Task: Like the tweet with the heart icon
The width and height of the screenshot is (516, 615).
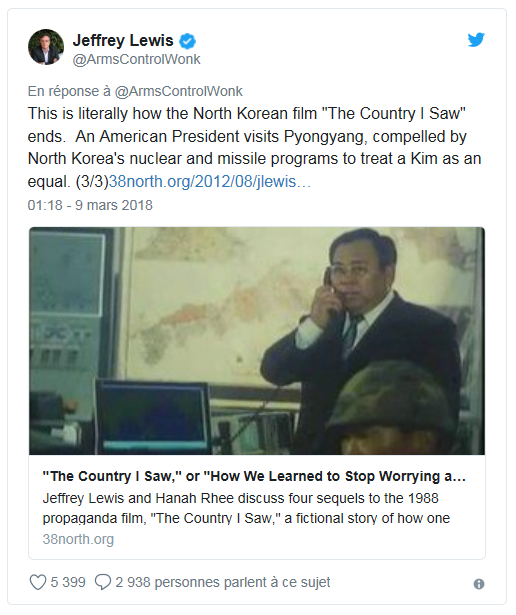Action: tap(38, 582)
